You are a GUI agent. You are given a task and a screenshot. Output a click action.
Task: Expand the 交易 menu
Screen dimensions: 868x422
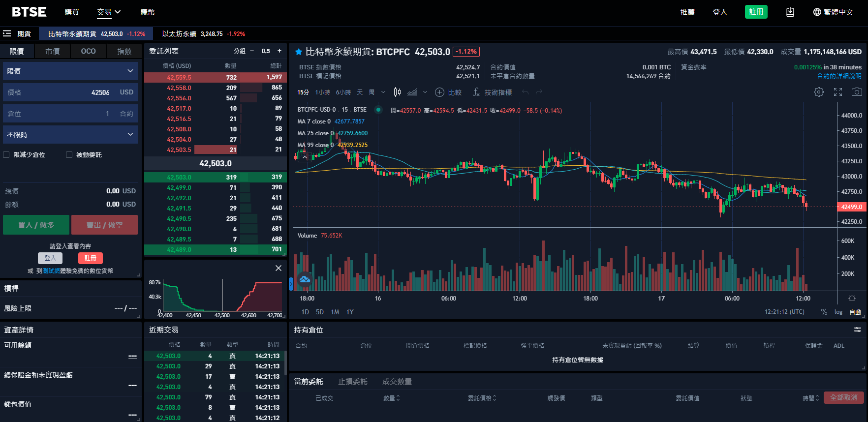(x=109, y=12)
